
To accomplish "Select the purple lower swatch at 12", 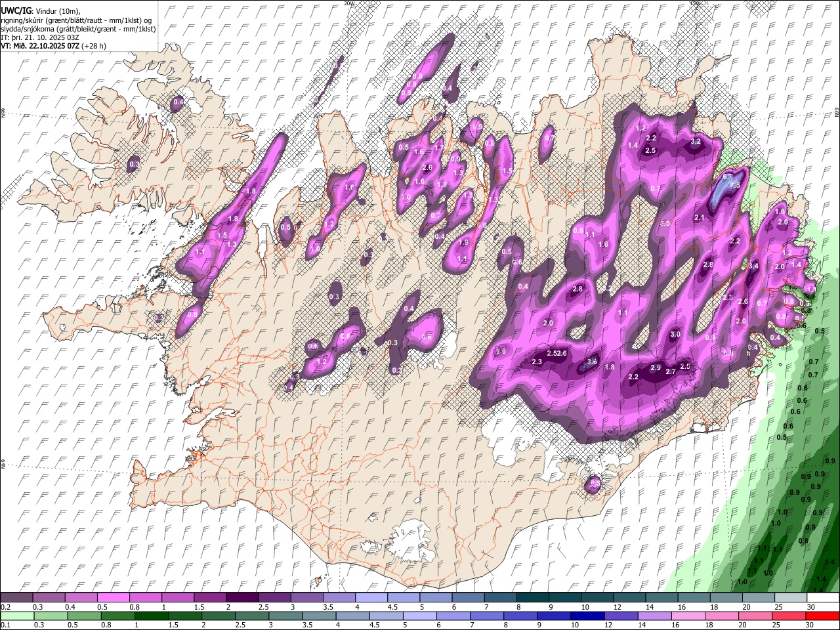I will point(621,616).
